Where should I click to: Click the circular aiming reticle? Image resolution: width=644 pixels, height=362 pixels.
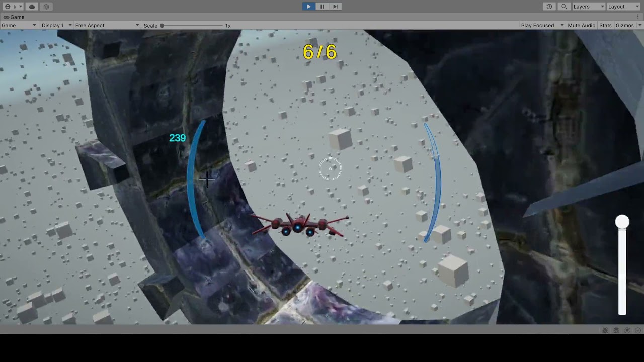pos(330,169)
